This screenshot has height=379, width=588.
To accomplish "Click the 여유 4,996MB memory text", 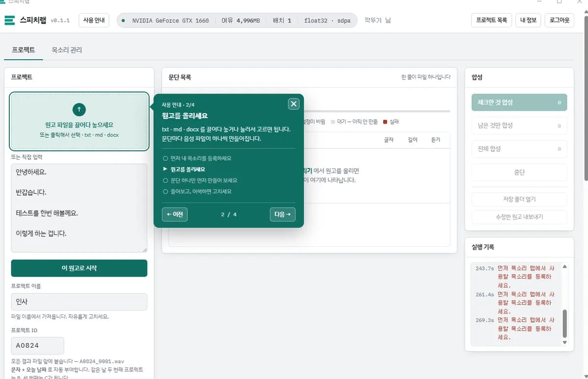I will coord(241,21).
